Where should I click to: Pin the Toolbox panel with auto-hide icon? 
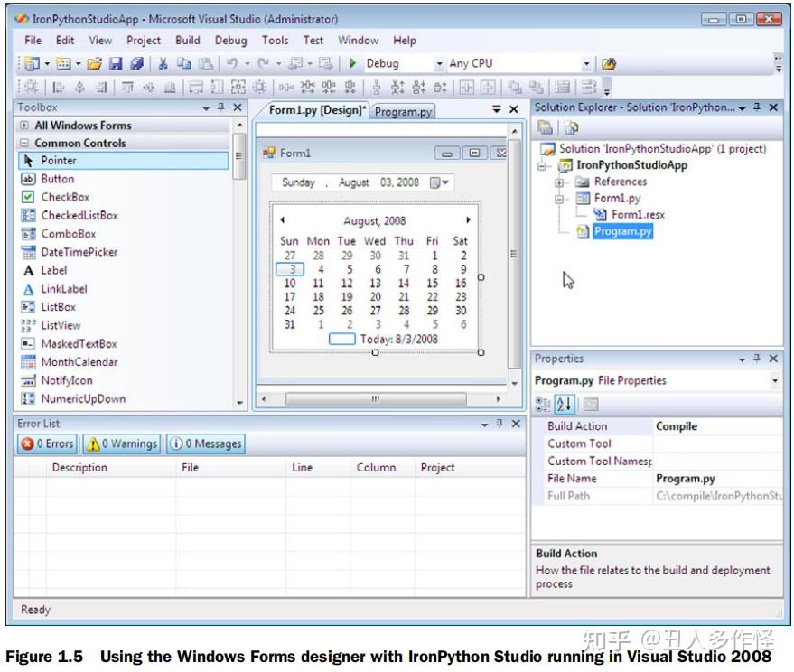pyautogui.click(x=220, y=107)
